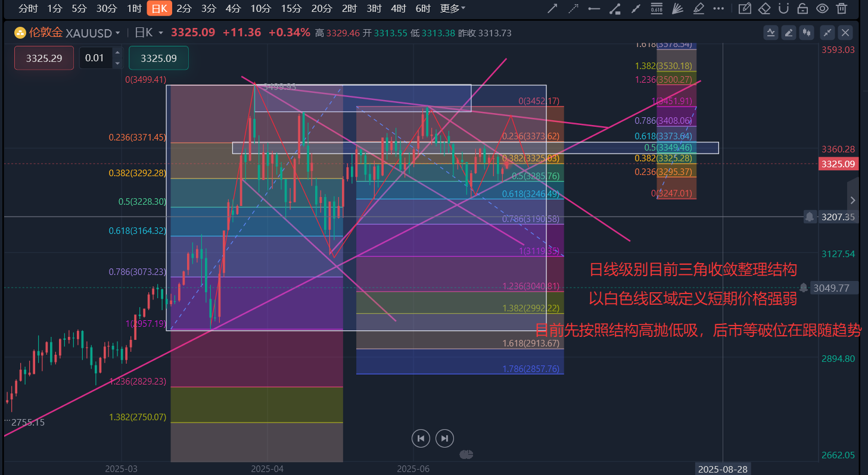The width and height of the screenshot is (868, 475).
Task: Switch to the 30分 timeframe tab
Action: pyautogui.click(x=107, y=8)
